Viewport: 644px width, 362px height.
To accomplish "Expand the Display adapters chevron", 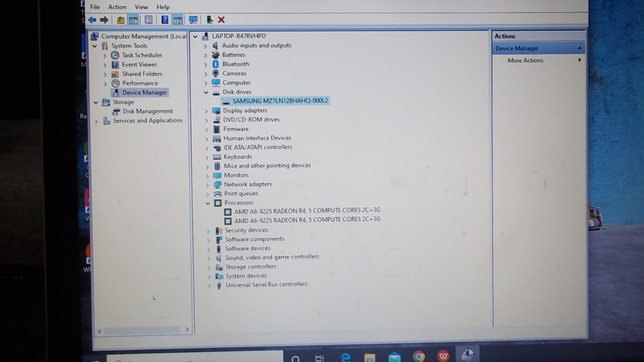I will point(206,111).
